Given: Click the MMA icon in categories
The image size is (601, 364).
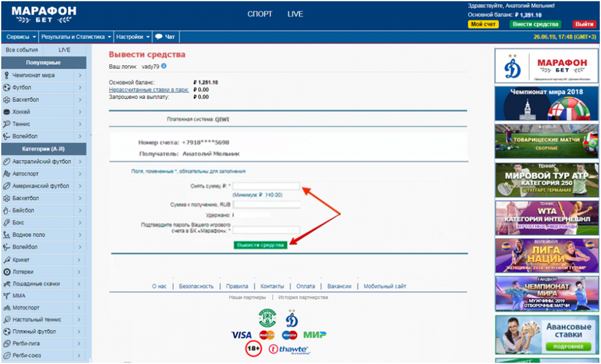Looking at the screenshot, I should pos(6,295).
